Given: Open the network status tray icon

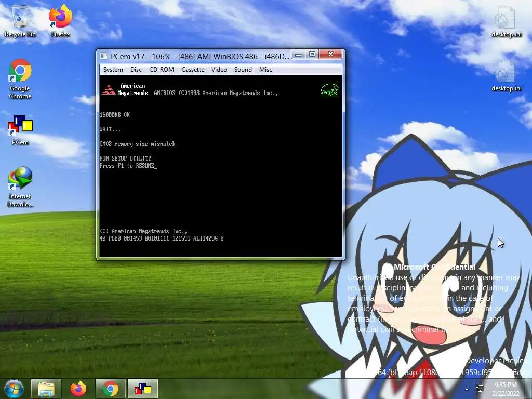Looking at the screenshot, I should tap(480, 389).
